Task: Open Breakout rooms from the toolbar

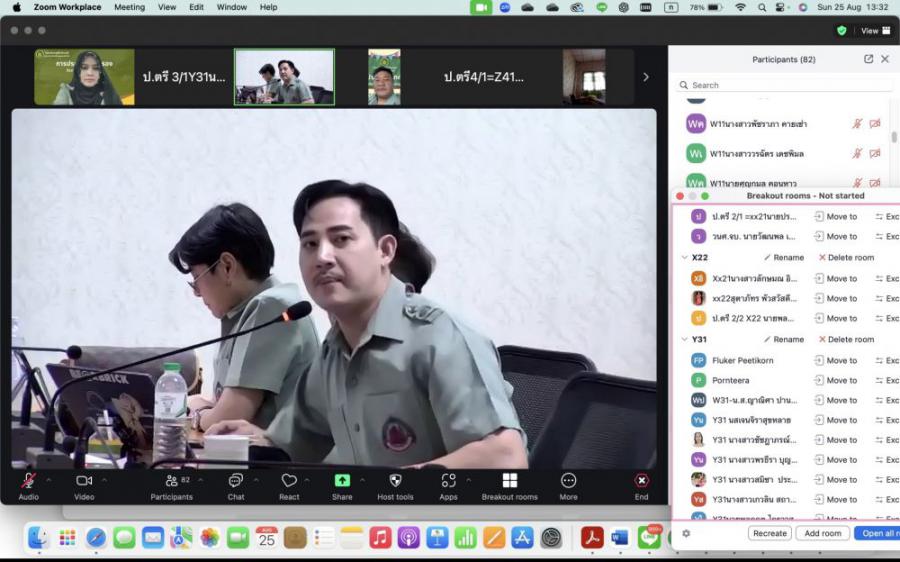Action: [509, 481]
